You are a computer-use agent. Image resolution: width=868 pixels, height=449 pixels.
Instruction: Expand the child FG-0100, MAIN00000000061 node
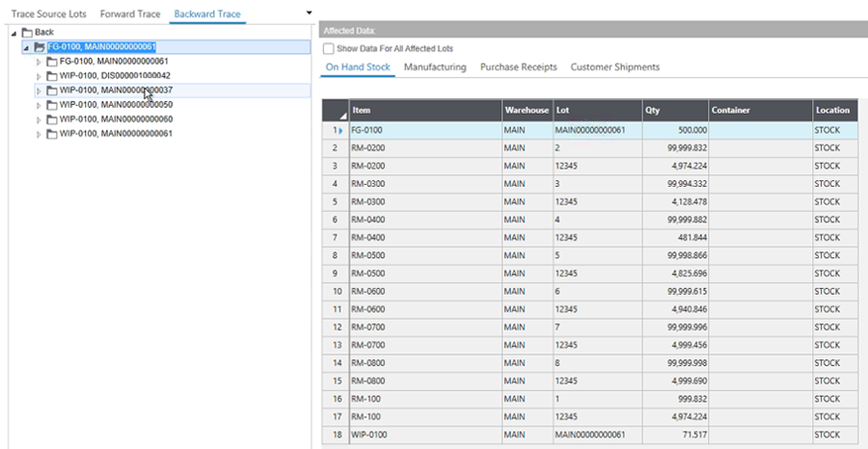pyautogui.click(x=40, y=61)
